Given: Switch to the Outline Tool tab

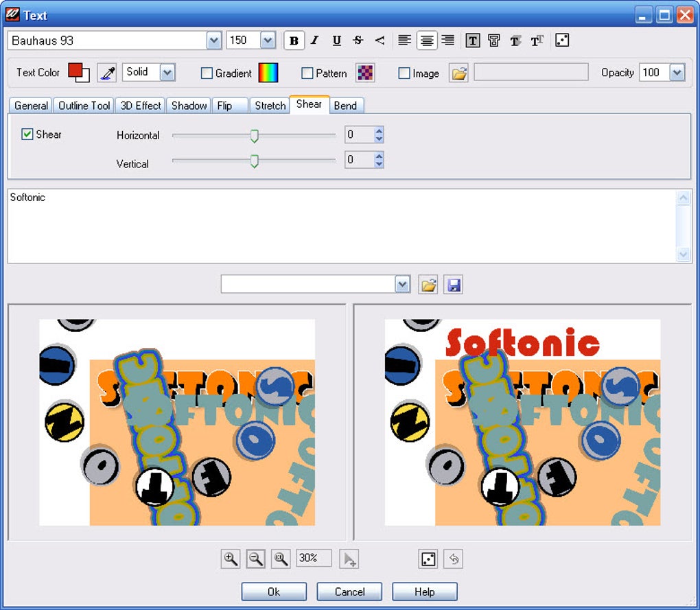Looking at the screenshot, I should pos(84,106).
